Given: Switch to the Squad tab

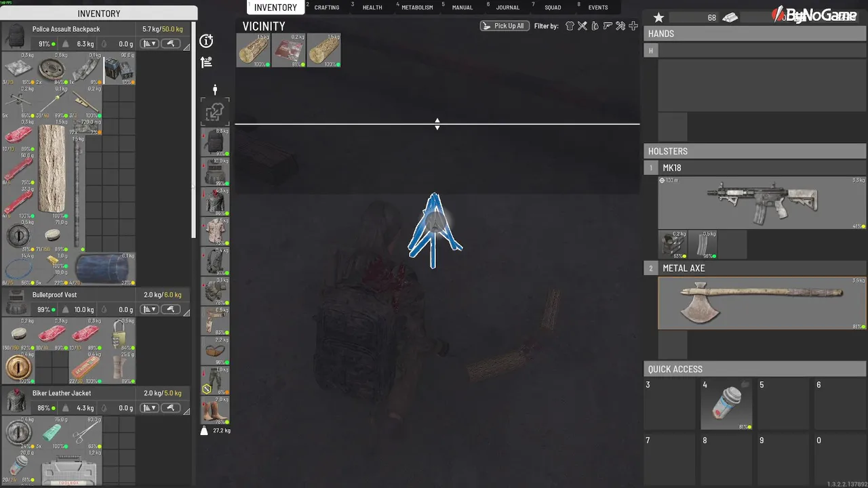Looking at the screenshot, I should [553, 7].
